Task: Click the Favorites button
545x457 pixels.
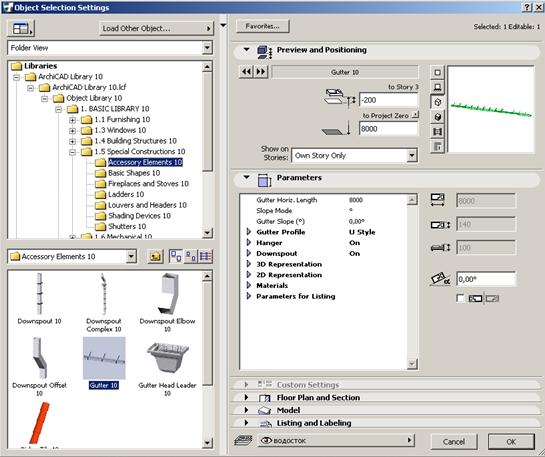Action: tap(262, 26)
